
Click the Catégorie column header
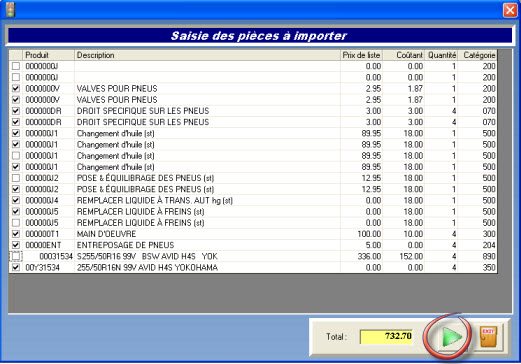[x=478, y=55]
